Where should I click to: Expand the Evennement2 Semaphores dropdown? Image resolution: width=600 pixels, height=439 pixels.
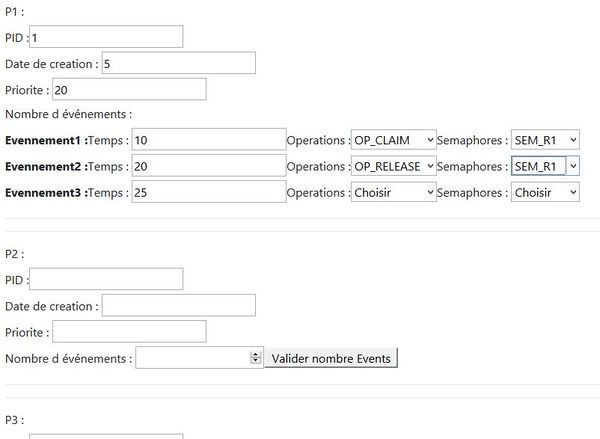coord(545,166)
